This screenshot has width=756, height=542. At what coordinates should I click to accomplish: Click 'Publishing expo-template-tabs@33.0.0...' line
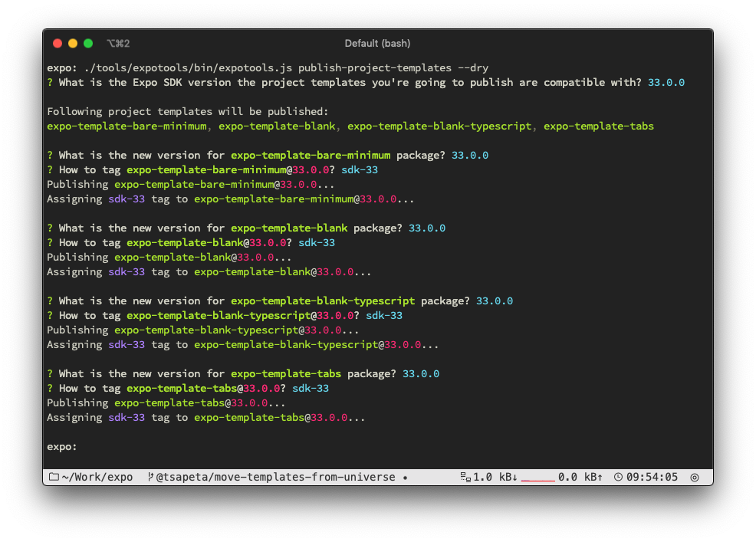tap(166, 402)
